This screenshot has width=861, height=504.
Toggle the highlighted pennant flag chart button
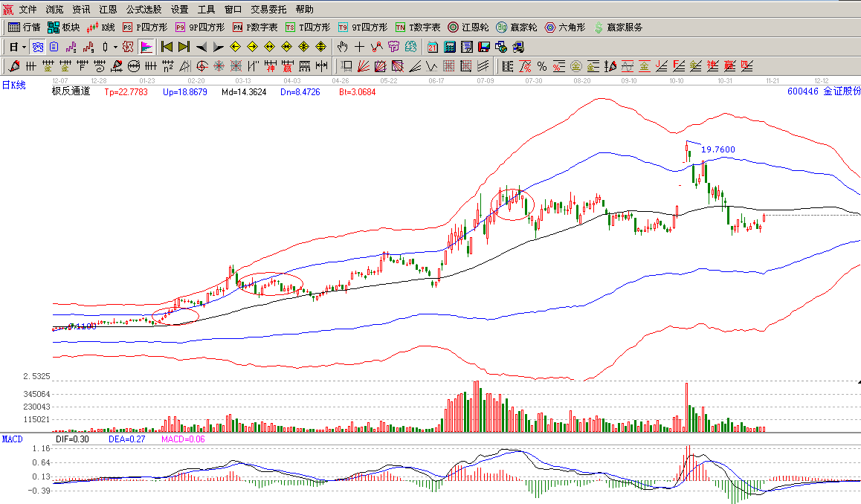coord(146,47)
